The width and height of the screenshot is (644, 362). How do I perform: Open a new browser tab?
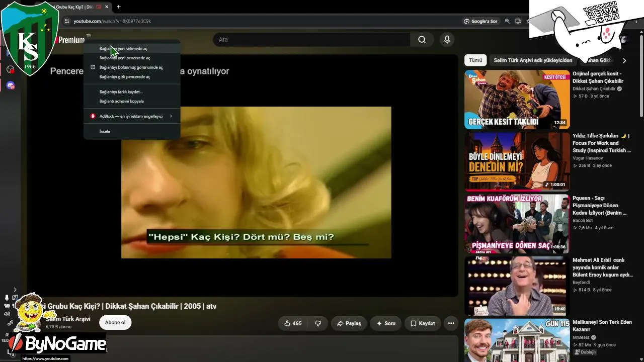point(119,7)
